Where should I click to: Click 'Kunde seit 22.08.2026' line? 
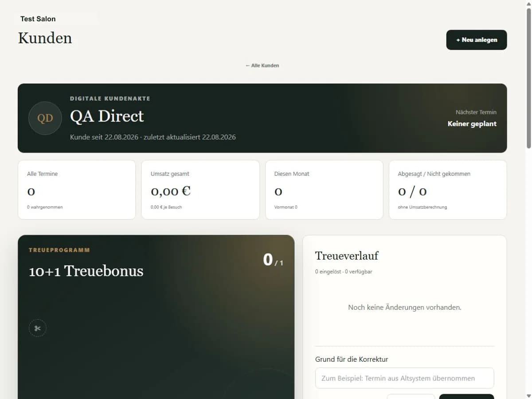click(153, 137)
